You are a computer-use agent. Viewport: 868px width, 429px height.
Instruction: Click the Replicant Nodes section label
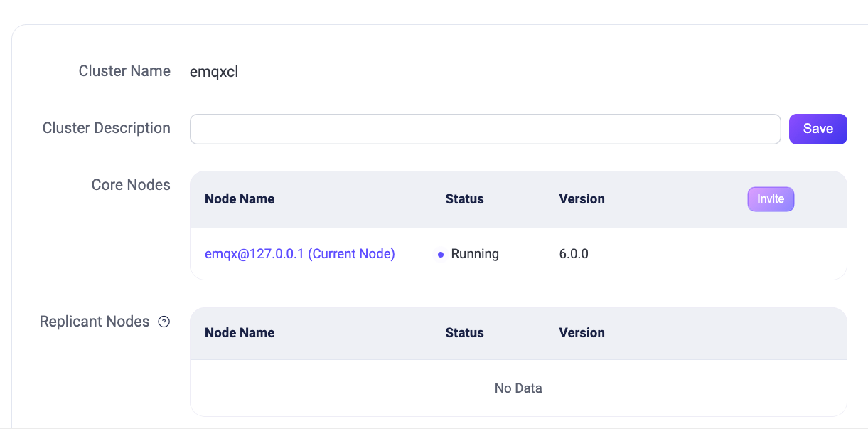(95, 322)
